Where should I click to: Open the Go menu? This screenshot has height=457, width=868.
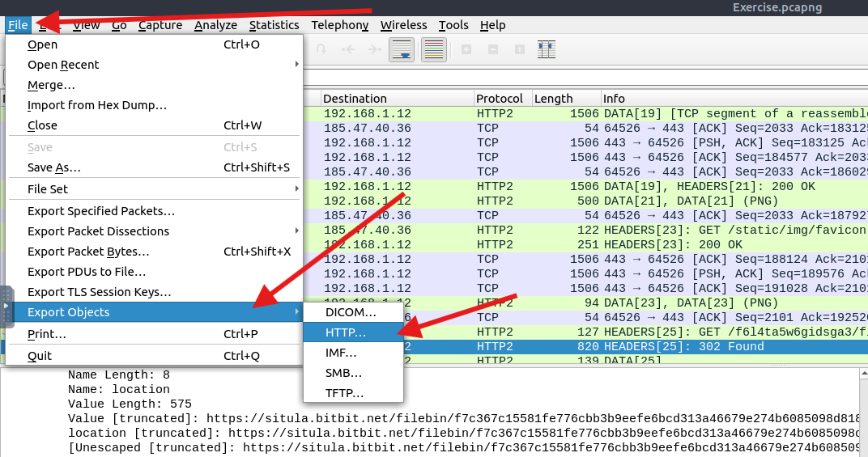119,25
